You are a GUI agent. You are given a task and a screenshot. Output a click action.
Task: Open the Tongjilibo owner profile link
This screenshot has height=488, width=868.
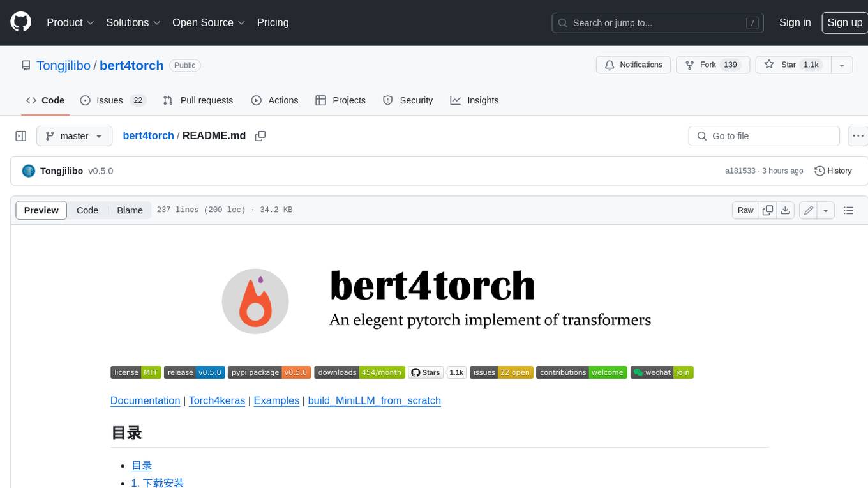63,65
